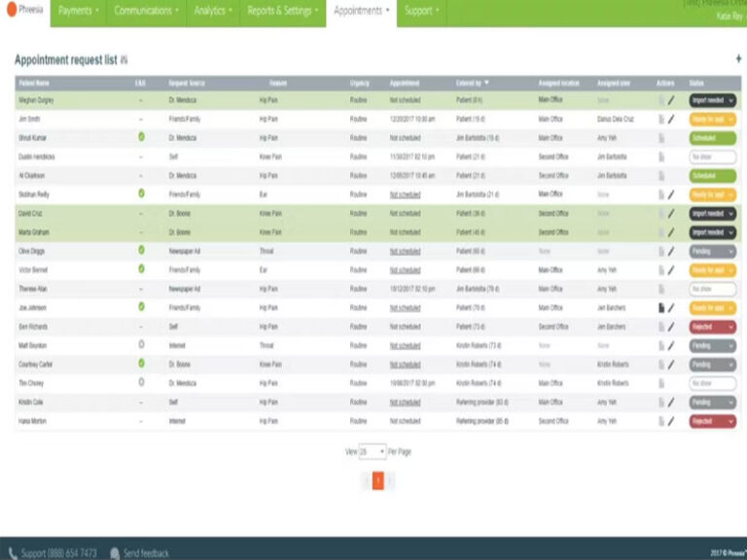This screenshot has height=560, width=747.
Task: Click gray E&B status icon for Matt Boynton
Action: [141, 344]
